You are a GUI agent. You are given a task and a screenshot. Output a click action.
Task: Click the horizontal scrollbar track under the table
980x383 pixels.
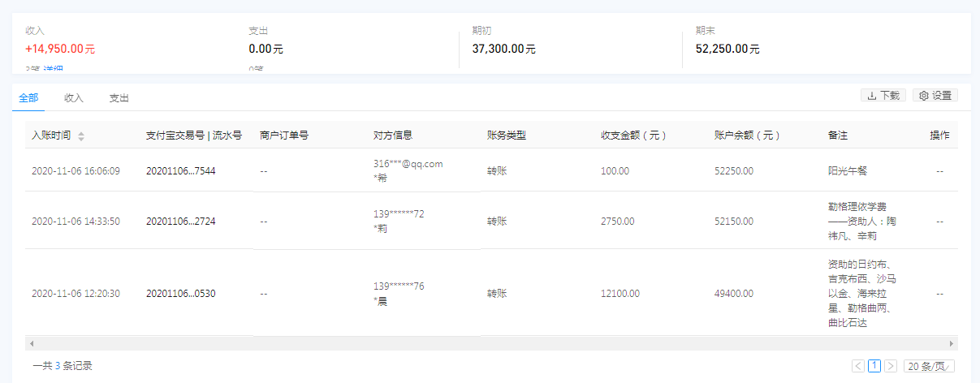(x=487, y=343)
